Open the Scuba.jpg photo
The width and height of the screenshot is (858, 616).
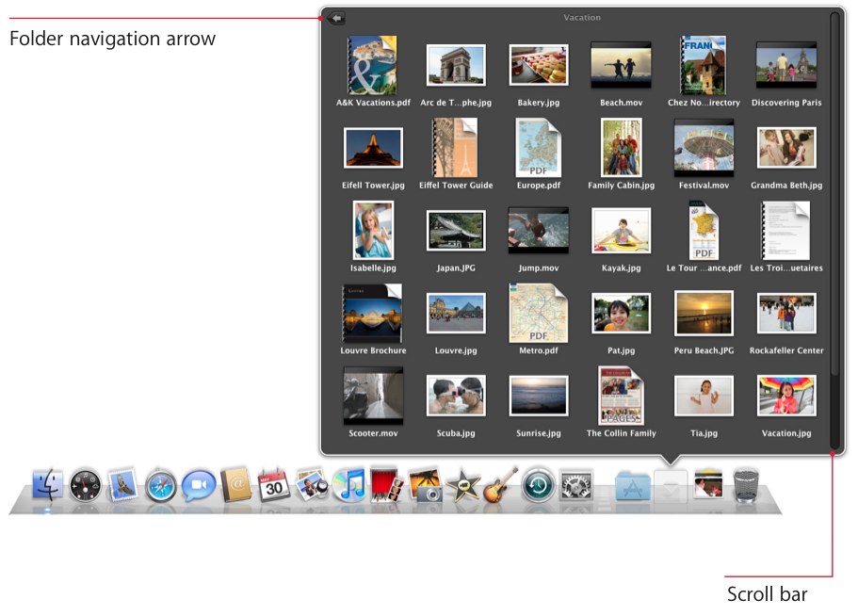(456, 396)
